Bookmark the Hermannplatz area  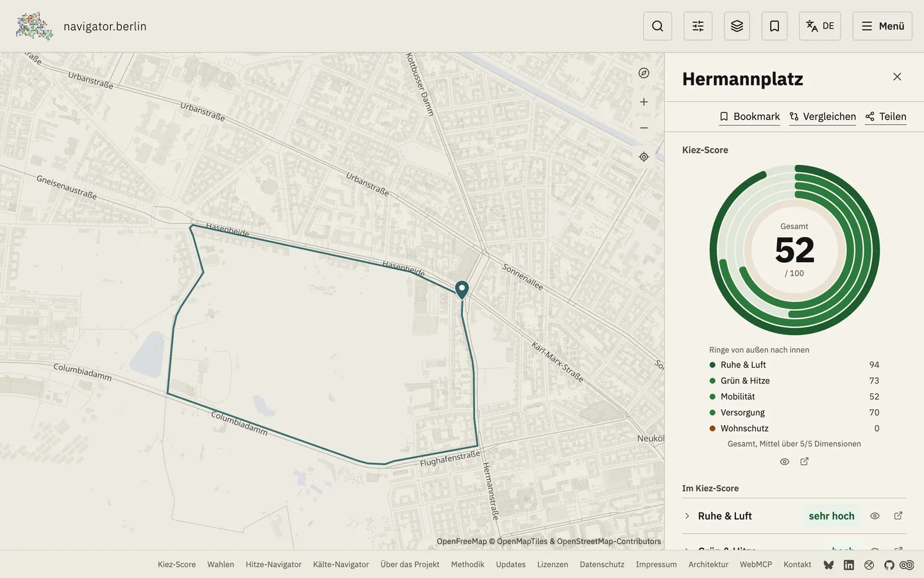coord(749,116)
